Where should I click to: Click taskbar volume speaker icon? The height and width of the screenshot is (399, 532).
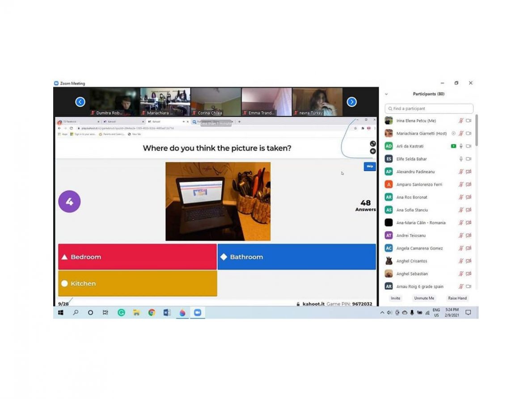pyautogui.click(x=389, y=313)
